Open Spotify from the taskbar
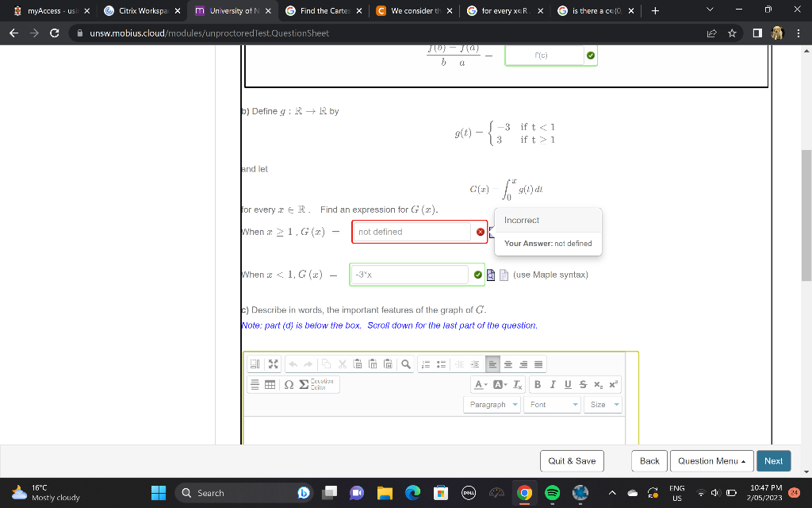 [x=553, y=492]
